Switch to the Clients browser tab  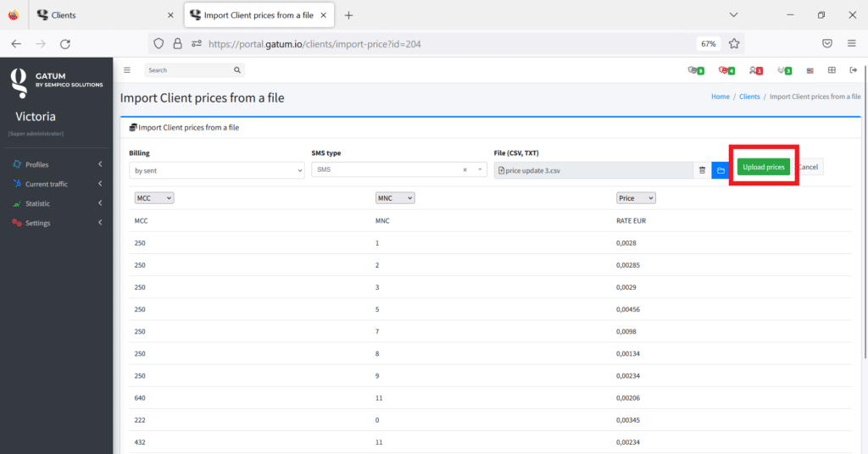105,15
